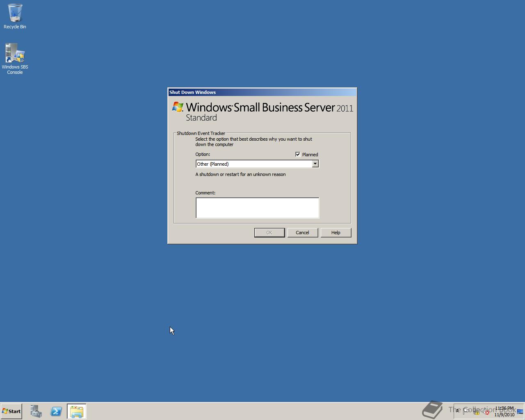The image size is (525, 420).
Task: Click the Shut Down Windows title bar
Action: 262,92
